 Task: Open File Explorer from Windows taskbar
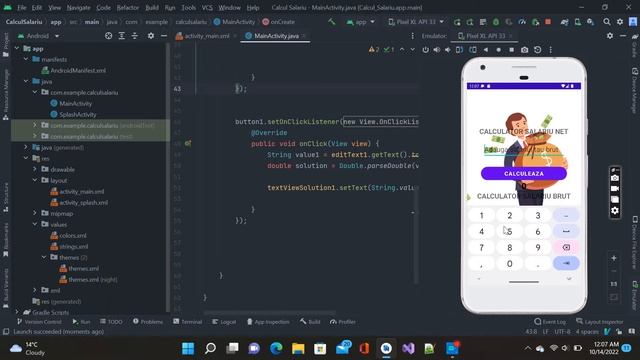298,348
